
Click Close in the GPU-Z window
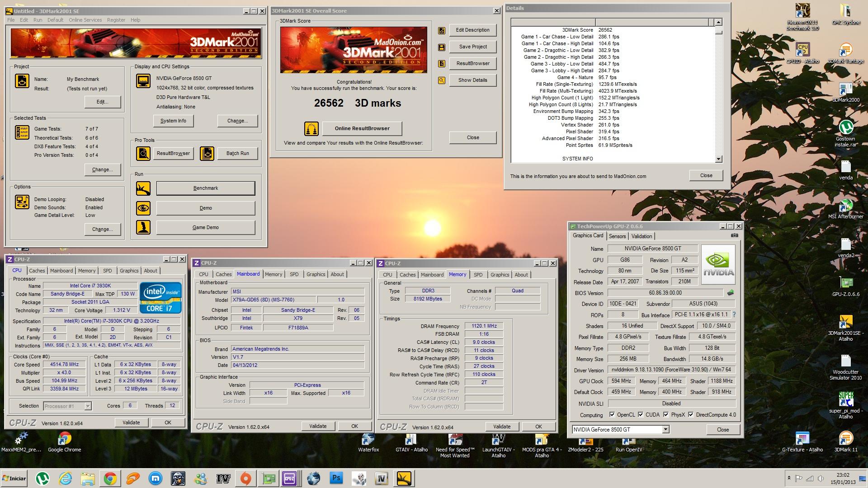(x=723, y=430)
